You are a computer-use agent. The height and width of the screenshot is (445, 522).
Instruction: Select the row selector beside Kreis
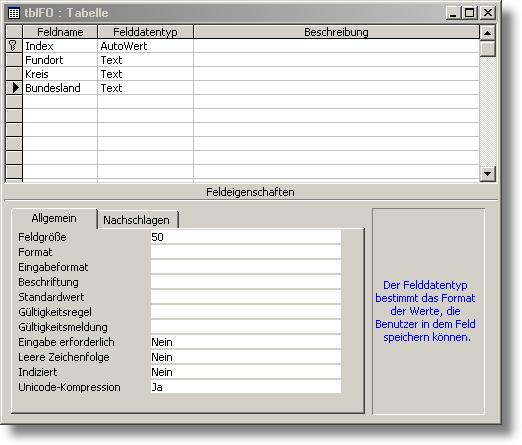[x=14, y=74]
